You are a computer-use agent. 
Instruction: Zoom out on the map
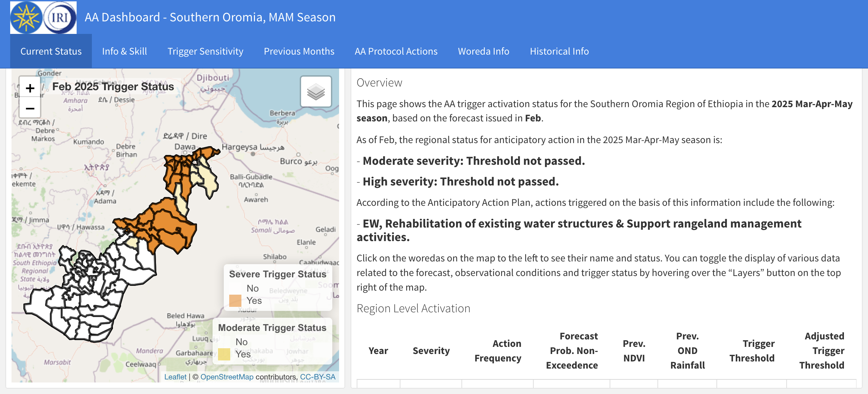pyautogui.click(x=30, y=109)
